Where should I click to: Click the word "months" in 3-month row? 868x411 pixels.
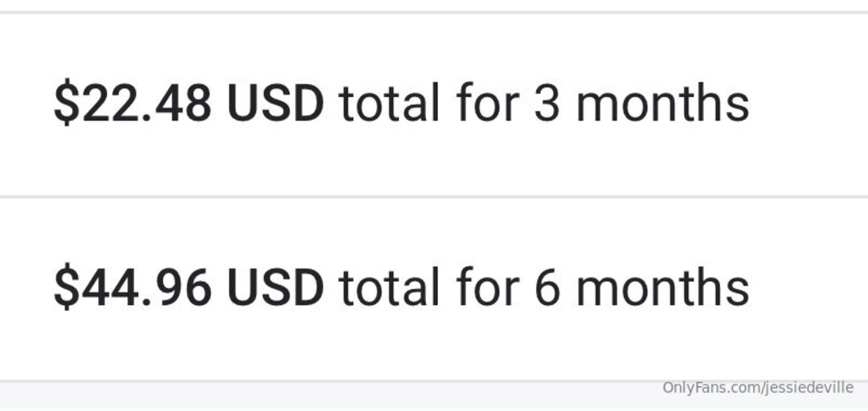pyautogui.click(x=662, y=104)
